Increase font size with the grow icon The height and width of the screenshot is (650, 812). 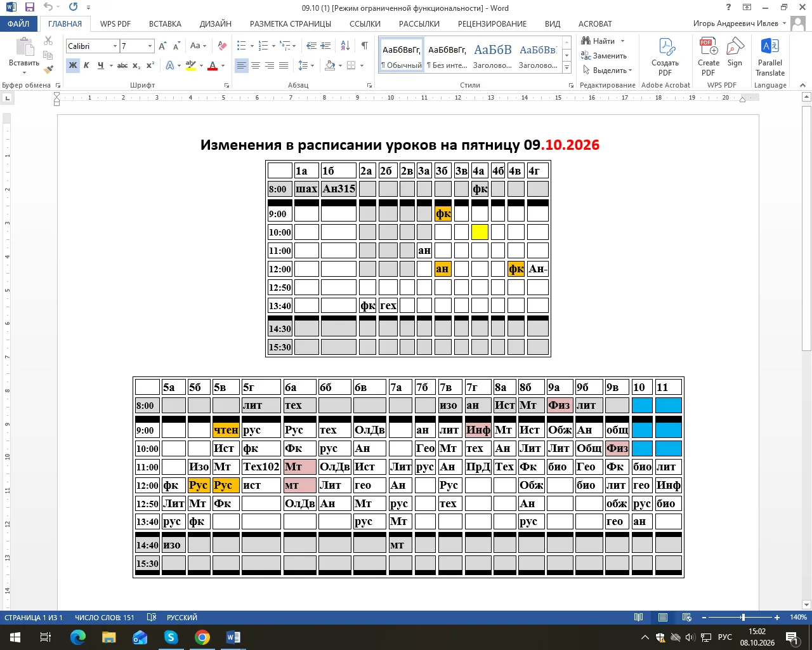tap(162, 46)
